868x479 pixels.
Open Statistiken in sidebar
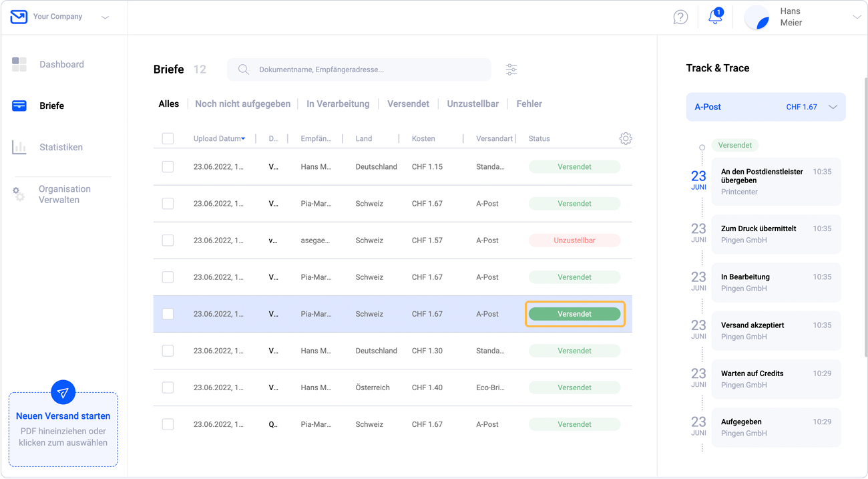(x=61, y=147)
